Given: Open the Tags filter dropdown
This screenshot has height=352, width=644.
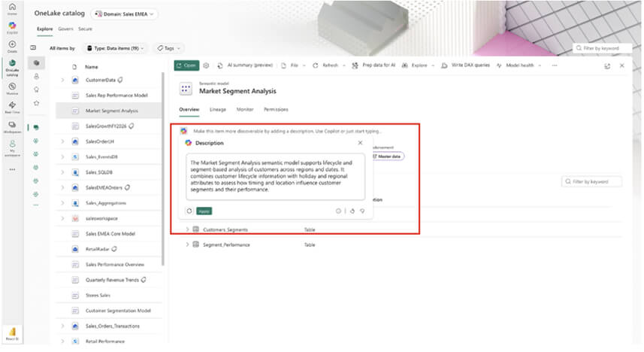Looking at the screenshot, I should [168, 48].
